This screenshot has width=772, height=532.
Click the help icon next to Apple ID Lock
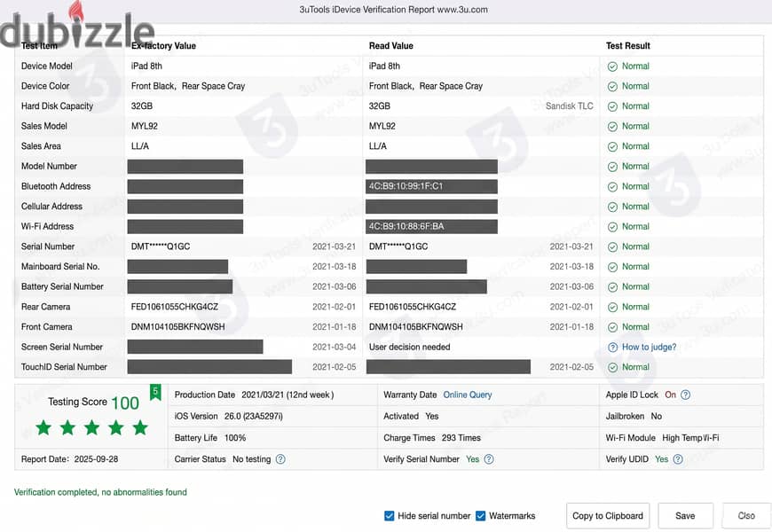(685, 395)
